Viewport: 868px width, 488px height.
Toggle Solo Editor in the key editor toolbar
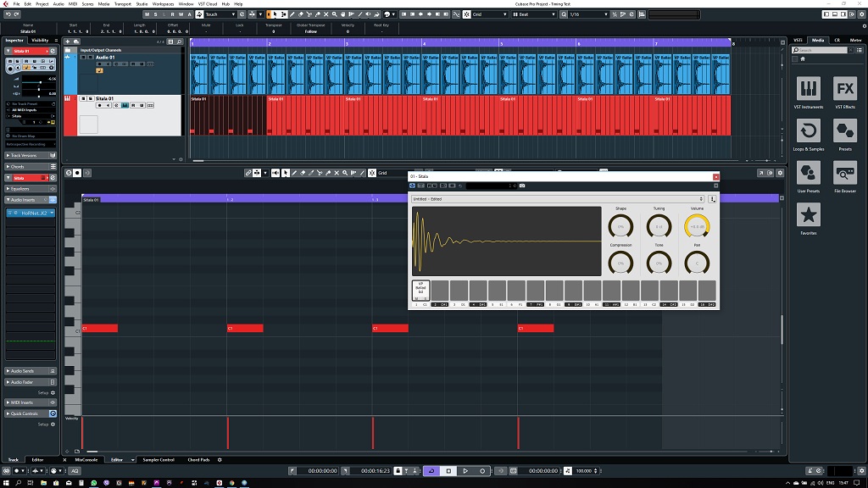(69, 173)
